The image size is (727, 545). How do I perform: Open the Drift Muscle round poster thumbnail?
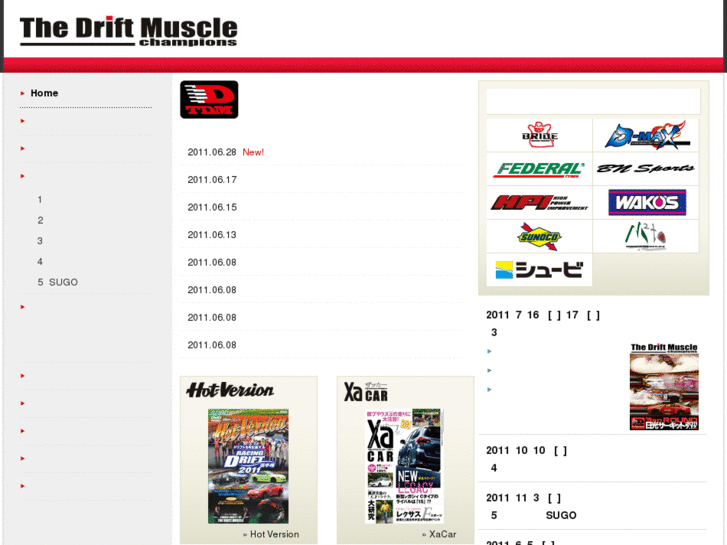(664, 387)
